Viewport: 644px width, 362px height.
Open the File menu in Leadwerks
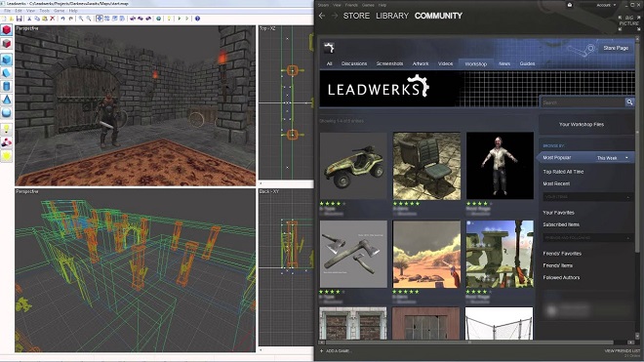pos(7,11)
